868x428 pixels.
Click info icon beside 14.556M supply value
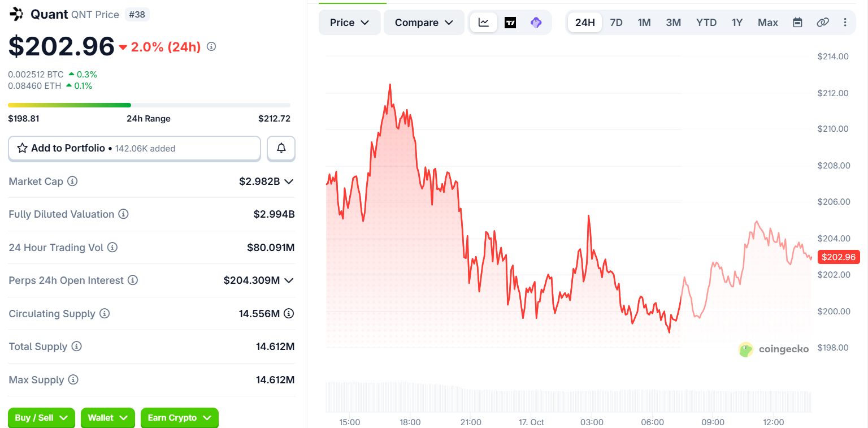point(289,313)
